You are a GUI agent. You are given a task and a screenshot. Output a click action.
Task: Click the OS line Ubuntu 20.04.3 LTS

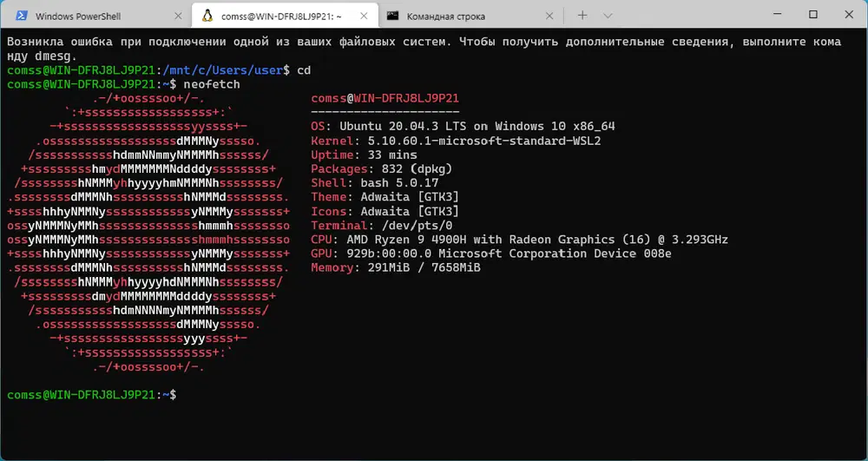[x=463, y=127]
